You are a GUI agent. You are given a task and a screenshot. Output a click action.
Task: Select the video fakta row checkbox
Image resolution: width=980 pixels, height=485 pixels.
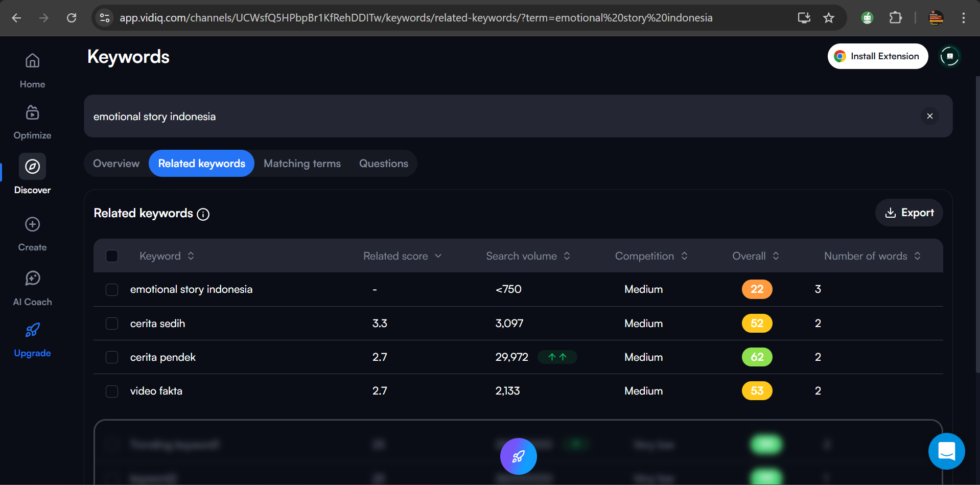pos(112,391)
